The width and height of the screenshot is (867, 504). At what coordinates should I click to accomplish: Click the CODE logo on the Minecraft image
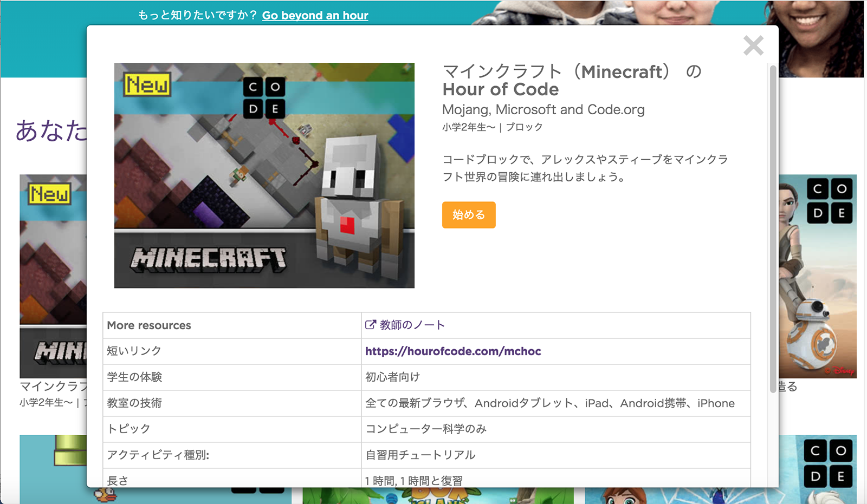(264, 98)
